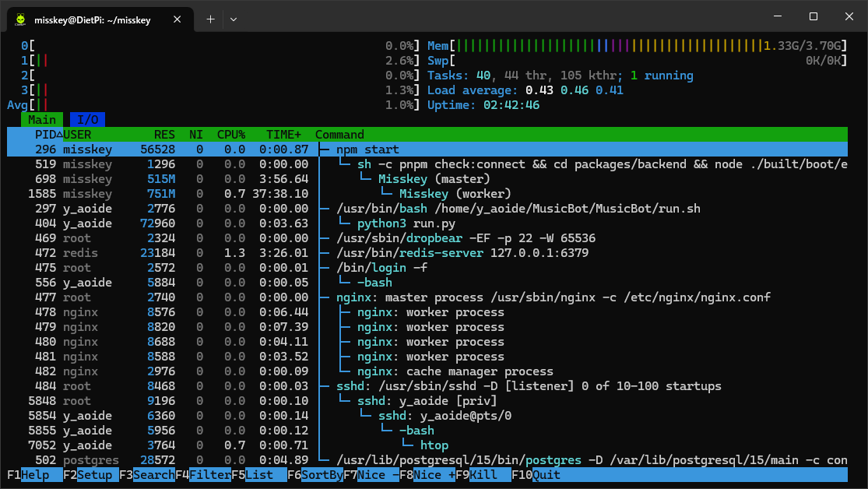The width and height of the screenshot is (868, 489).
Task: Click F8 Nice + to raise niceness
Action: point(427,475)
